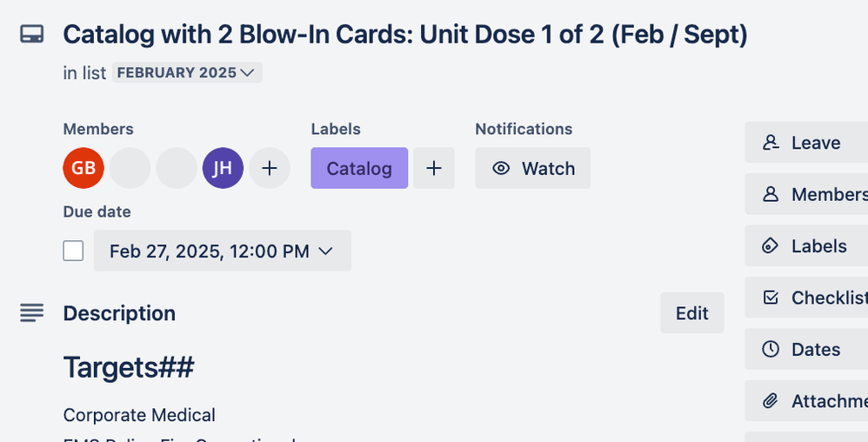868x442 pixels.
Task: Expand the FEBRUARY 2025 list dropdown
Action: [x=187, y=72]
